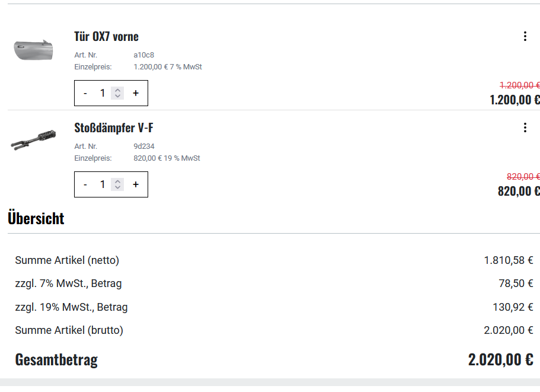
Task: Click spinner down arrow for Stoßdämpfer quantity
Action: coord(117,187)
